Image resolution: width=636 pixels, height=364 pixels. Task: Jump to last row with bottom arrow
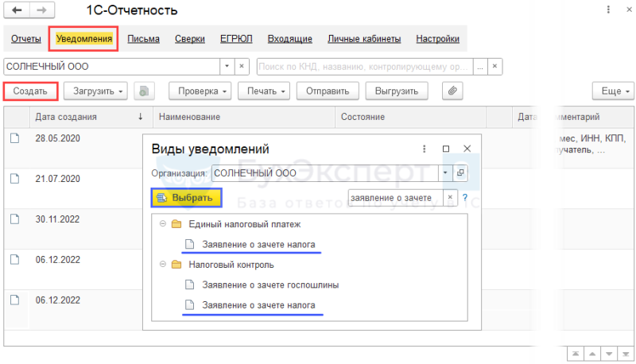(x=625, y=354)
